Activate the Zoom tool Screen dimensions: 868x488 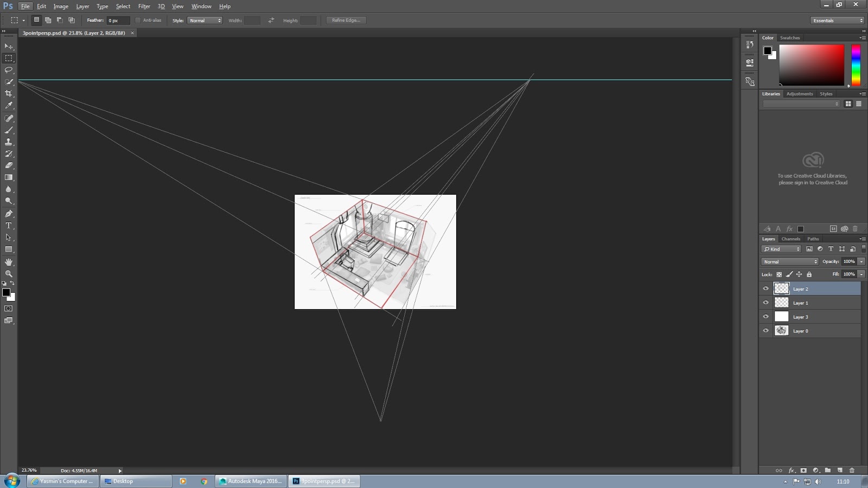9,274
